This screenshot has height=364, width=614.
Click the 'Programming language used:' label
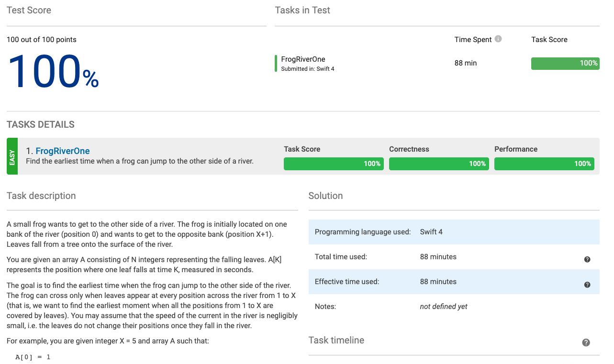coord(363,232)
